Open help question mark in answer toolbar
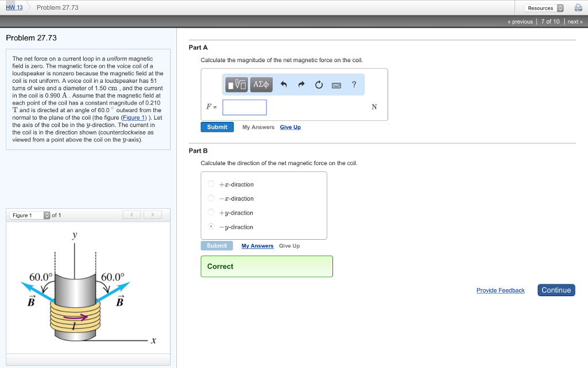This screenshot has height=368, width=588. click(354, 85)
